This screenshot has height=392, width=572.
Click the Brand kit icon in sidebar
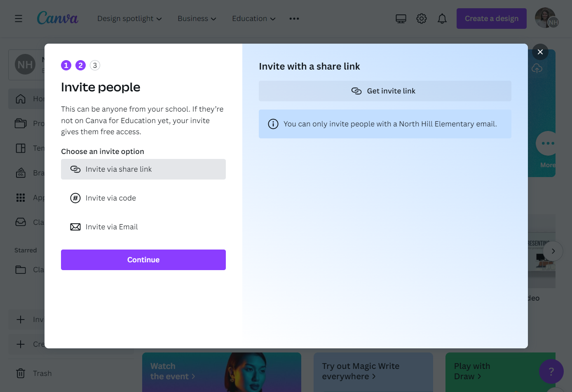[21, 173]
